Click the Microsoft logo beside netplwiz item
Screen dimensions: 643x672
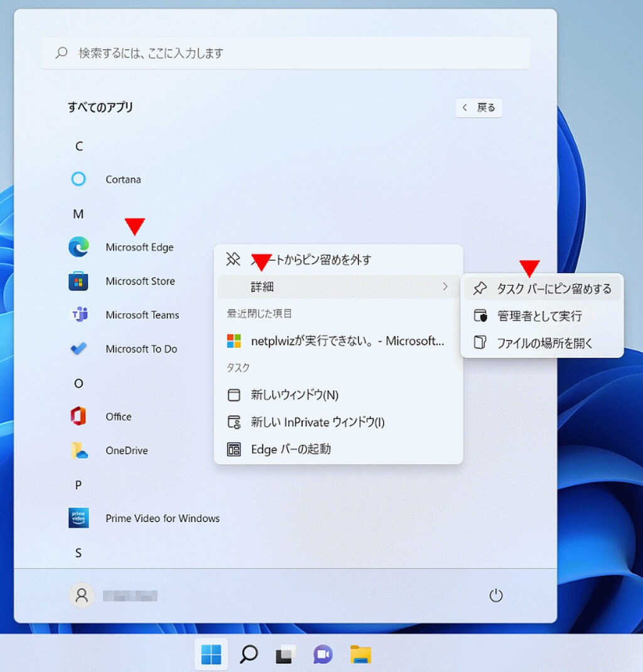(x=234, y=341)
